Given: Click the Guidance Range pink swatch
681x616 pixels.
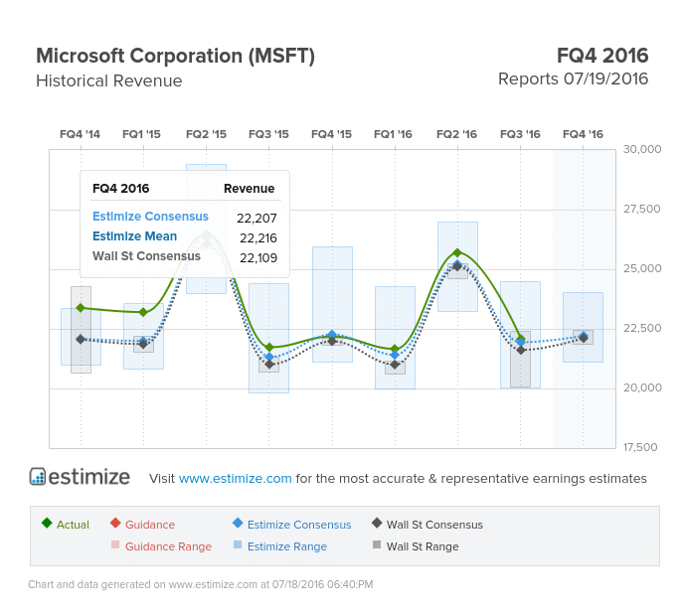Looking at the screenshot, I should coord(115,544).
